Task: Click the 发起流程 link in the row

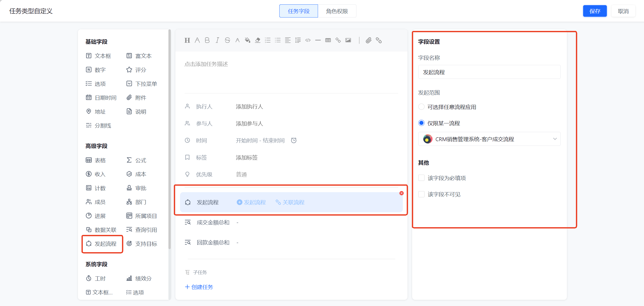Action: point(251,202)
